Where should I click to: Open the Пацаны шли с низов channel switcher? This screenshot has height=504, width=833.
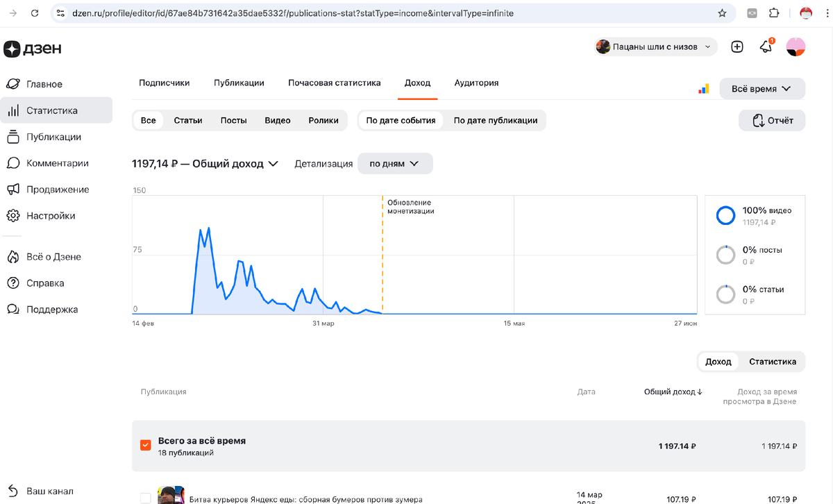pos(656,47)
